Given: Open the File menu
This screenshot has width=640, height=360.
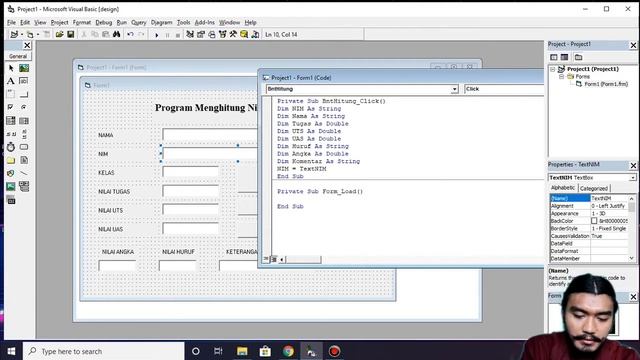Looking at the screenshot, I should tap(11, 22).
